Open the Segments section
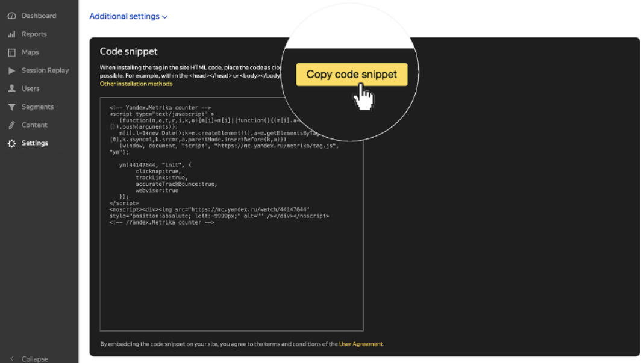 (38, 107)
